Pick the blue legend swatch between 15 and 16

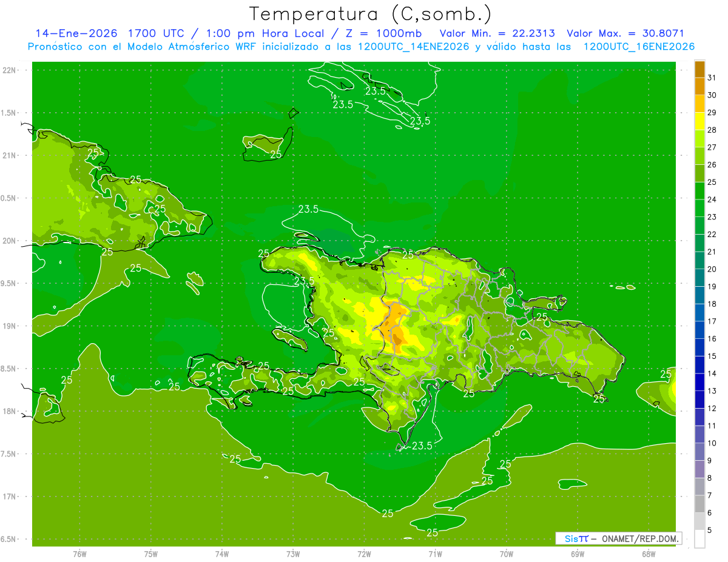(699, 347)
